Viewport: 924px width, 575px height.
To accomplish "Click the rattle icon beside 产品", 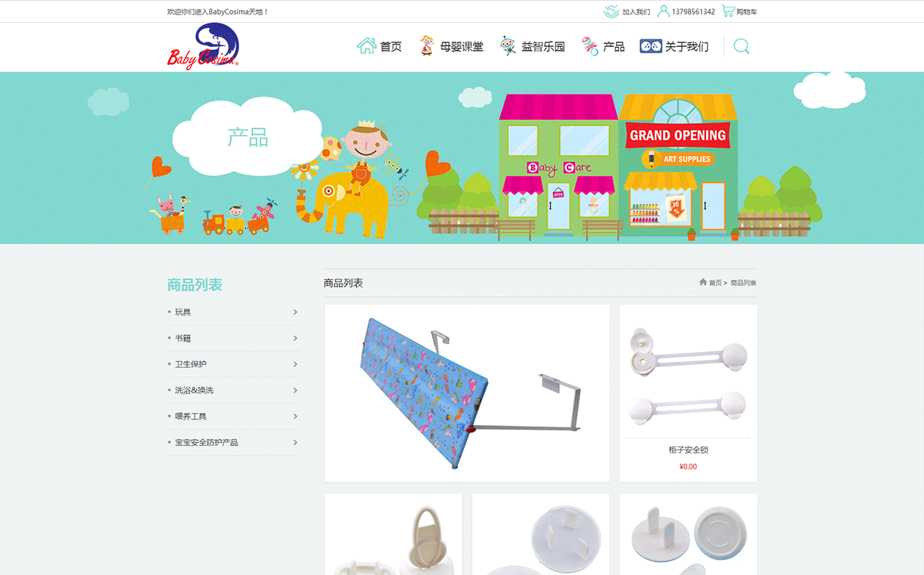I will pos(590,46).
